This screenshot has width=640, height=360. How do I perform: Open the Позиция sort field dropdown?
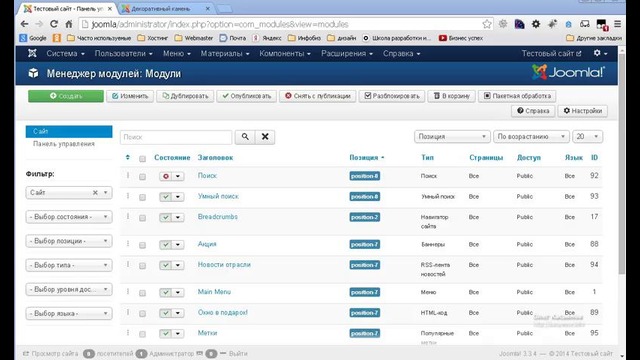point(452,136)
